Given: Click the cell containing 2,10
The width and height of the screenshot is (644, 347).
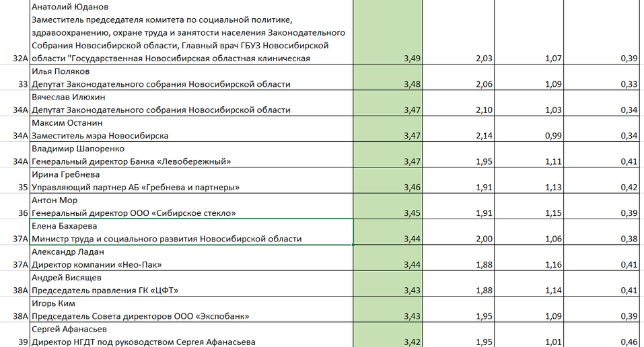Looking at the screenshot, I should pyautogui.click(x=458, y=110).
